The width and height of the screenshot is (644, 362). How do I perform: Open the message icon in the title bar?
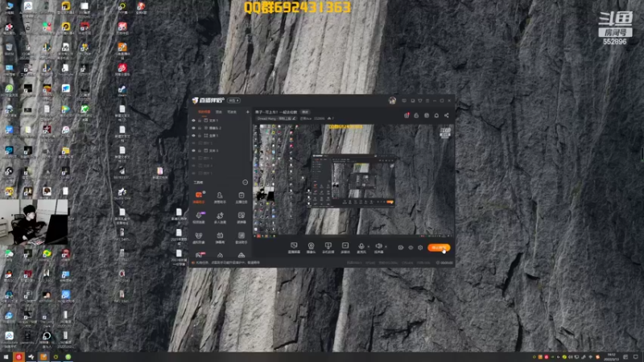pyautogui.click(x=404, y=101)
